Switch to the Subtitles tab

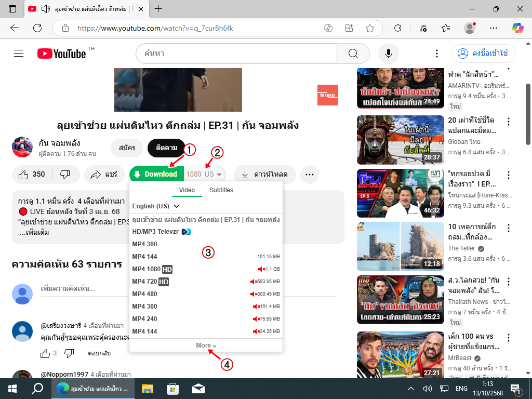point(221,190)
